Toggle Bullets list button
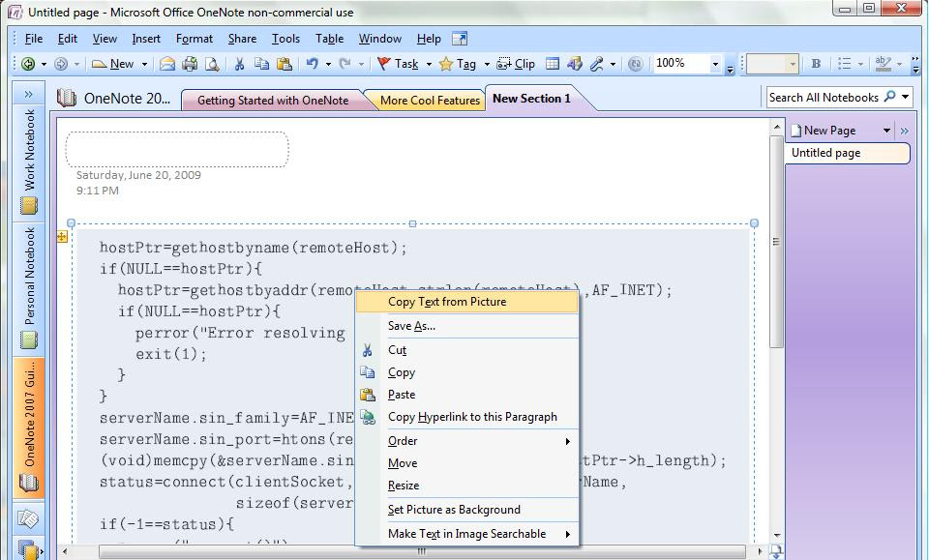This screenshot has height=560, width=929. pyautogui.click(x=844, y=64)
